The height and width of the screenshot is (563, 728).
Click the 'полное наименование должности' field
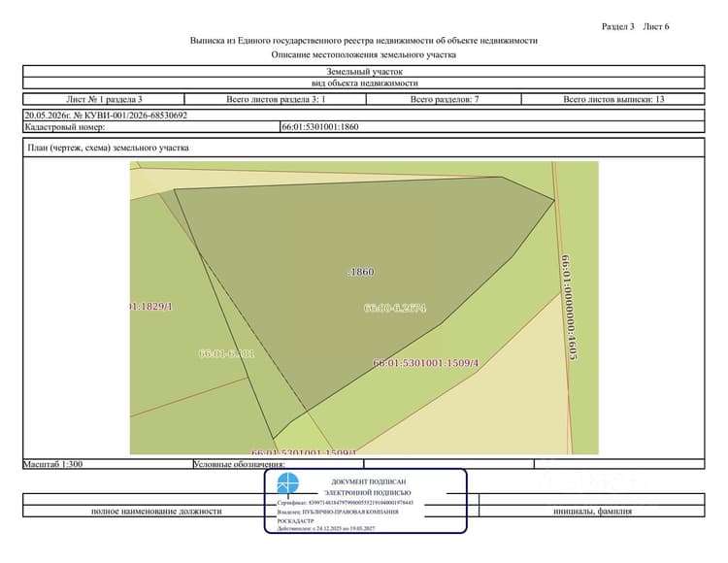(x=156, y=511)
